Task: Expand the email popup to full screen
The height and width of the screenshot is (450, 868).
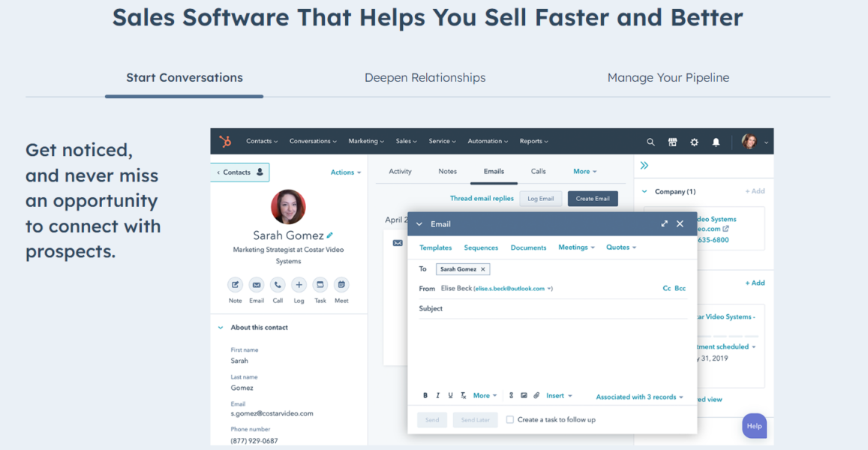Action: tap(664, 223)
